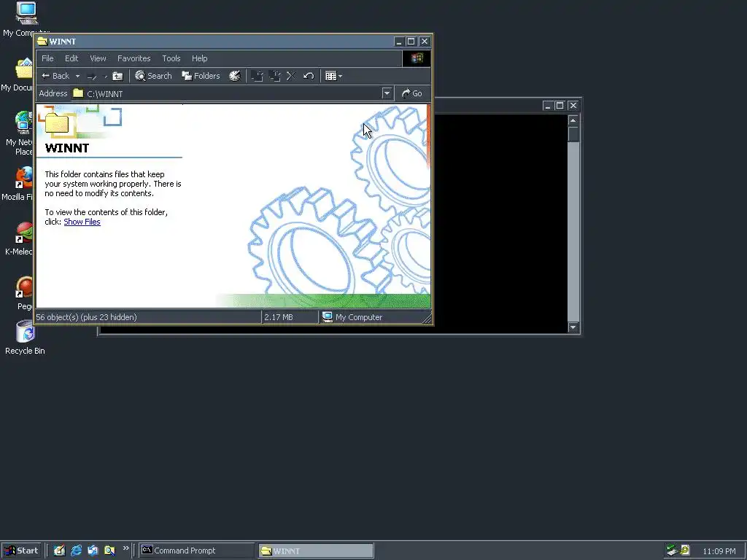Open the Edit menu
Viewport: 747px width, 560px height.
[x=71, y=58]
